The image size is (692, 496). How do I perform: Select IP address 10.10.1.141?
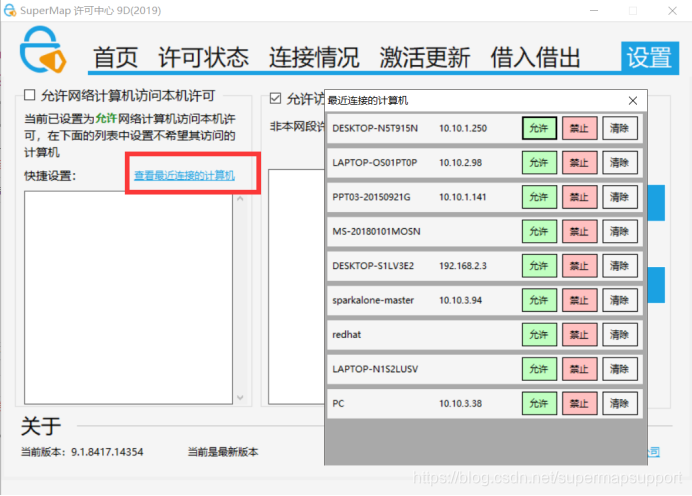463,197
